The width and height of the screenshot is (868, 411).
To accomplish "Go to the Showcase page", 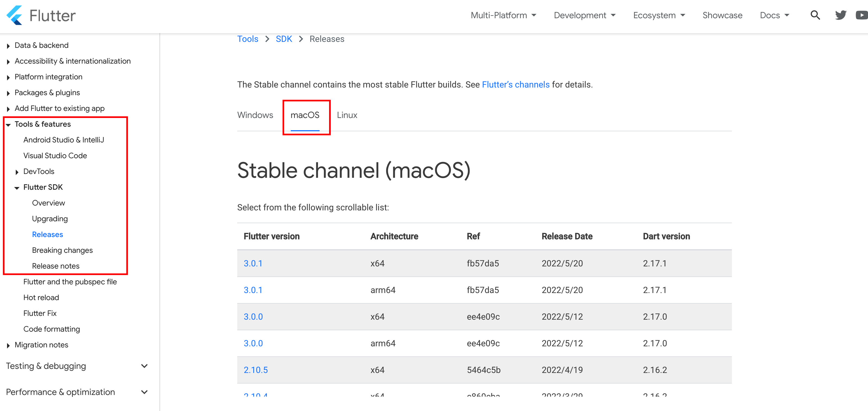I will (x=722, y=15).
